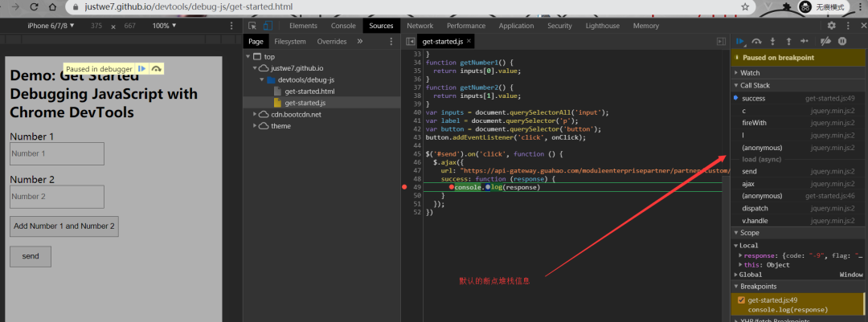Open the 100% zoom level selector

click(x=164, y=26)
